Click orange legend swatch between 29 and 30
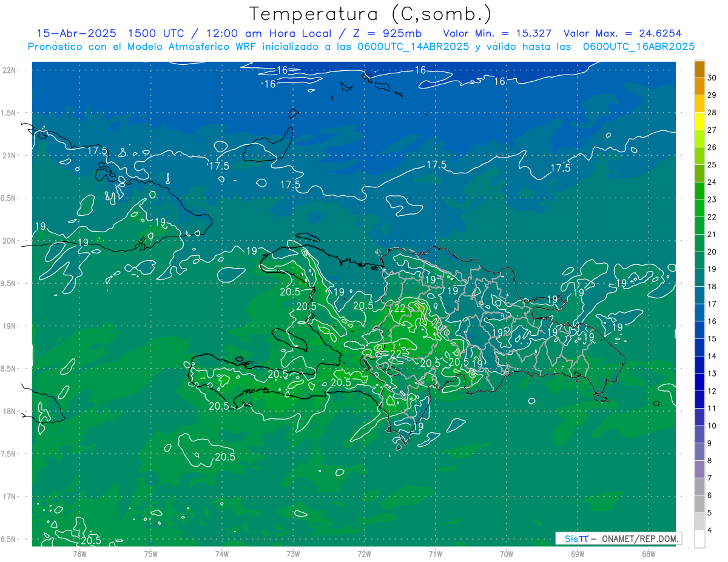The height and width of the screenshot is (562, 728). pyautogui.click(x=699, y=86)
